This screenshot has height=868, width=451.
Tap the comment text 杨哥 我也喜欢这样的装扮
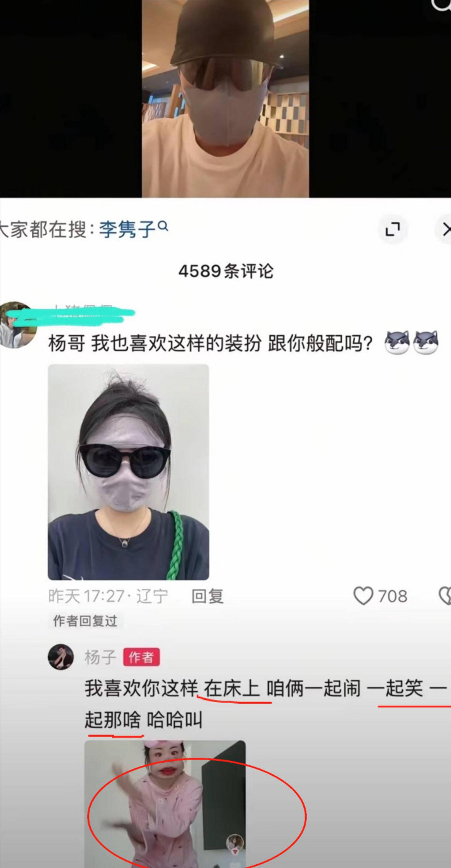(x=155, y=343)
